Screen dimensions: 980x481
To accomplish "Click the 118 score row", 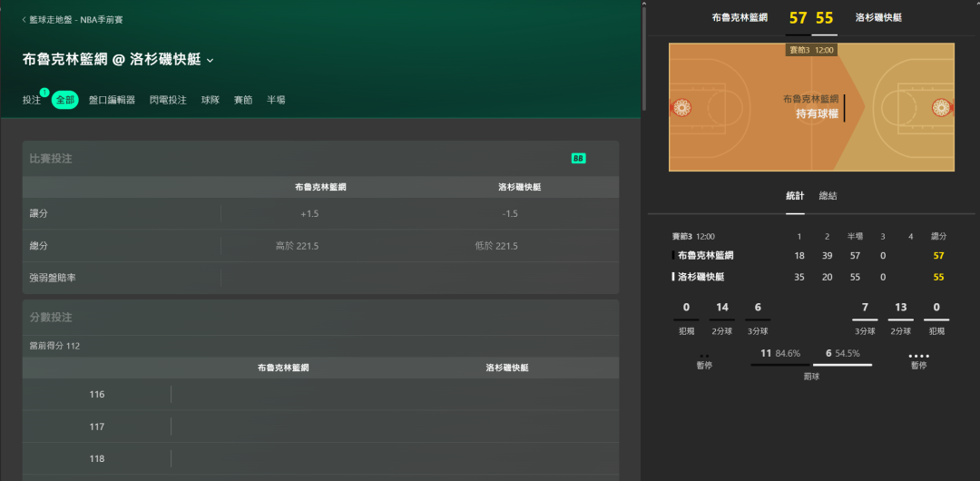I will coord(320,458).
